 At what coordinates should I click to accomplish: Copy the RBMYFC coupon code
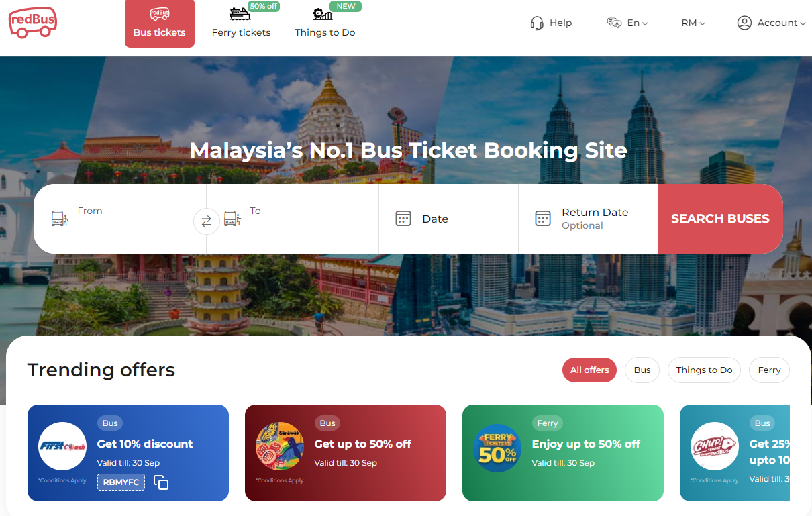coord(161,482)
